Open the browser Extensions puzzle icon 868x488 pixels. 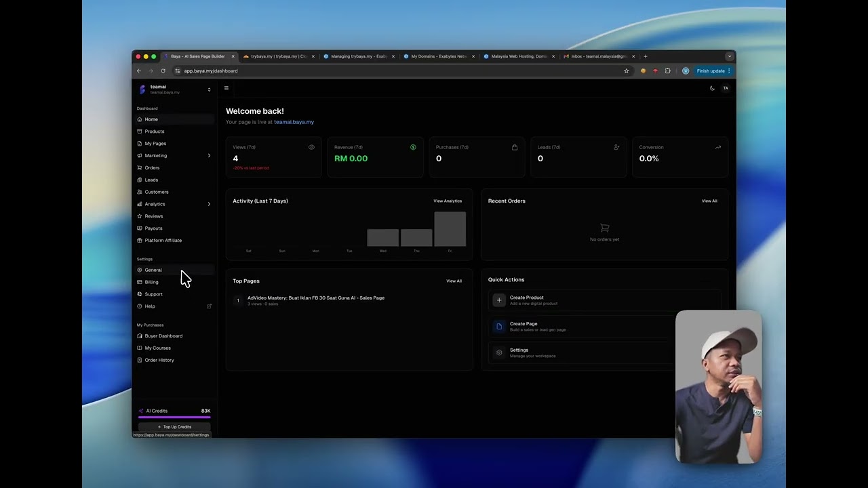668,70
